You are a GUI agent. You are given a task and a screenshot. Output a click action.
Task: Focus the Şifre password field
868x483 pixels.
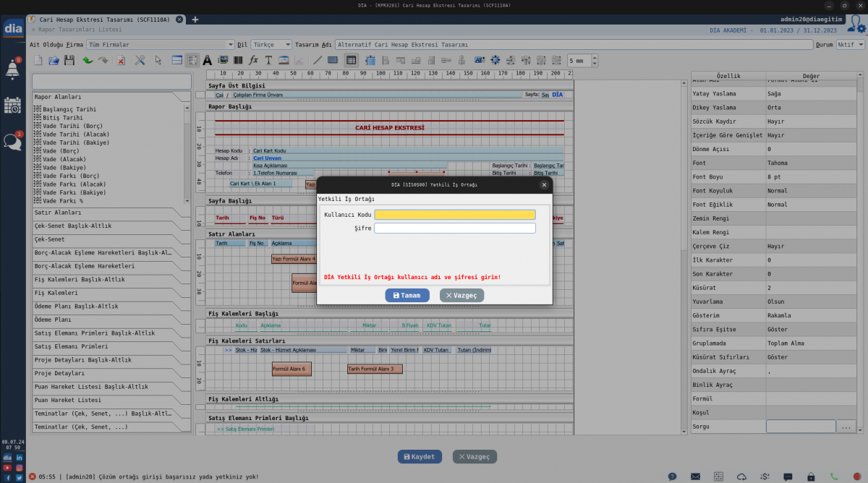click(455, 228)
